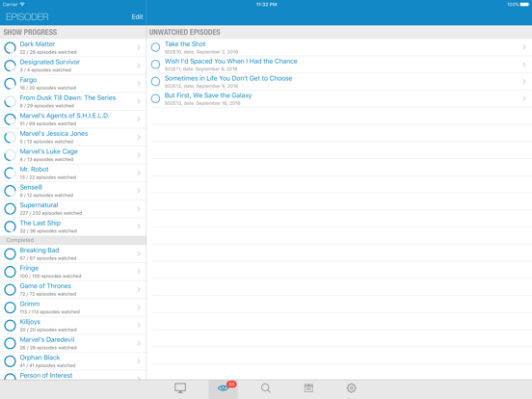Open the Calendar tab icon
The width and height of the screenshot is (532, 399).
pos(308,387)
